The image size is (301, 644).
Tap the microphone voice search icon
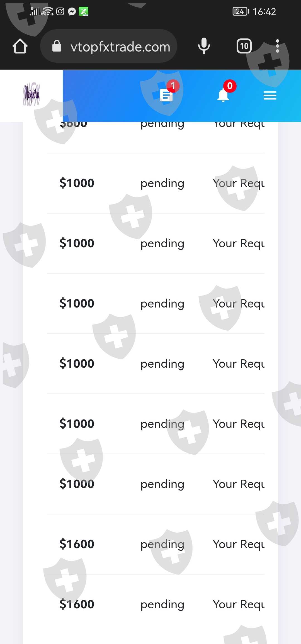(x=204, y=46)
